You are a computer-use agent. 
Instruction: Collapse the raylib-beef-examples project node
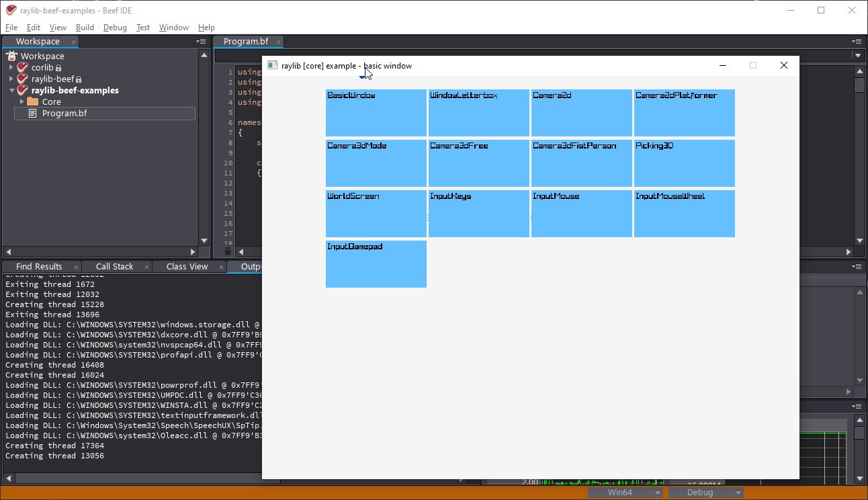point(11,90)
